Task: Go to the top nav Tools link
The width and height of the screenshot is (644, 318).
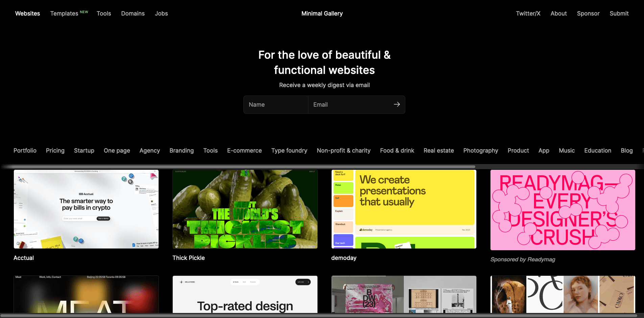Action: coord(104,14)
